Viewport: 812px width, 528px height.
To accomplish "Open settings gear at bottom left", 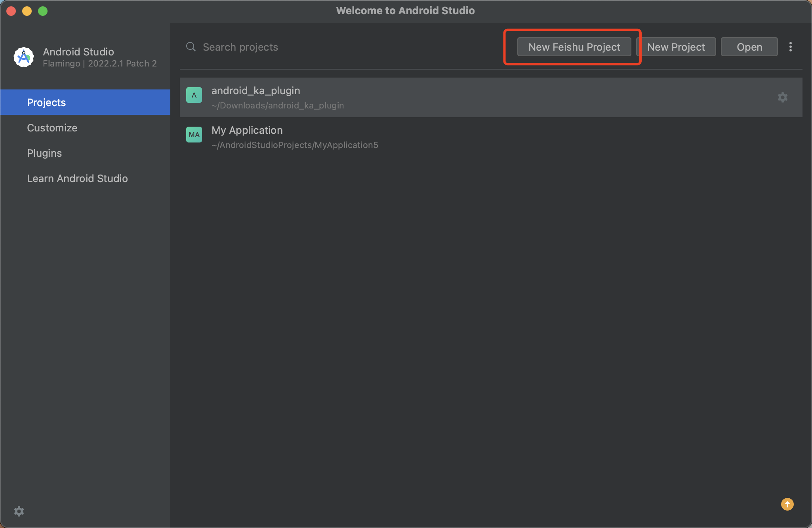I will click(19, 511).
